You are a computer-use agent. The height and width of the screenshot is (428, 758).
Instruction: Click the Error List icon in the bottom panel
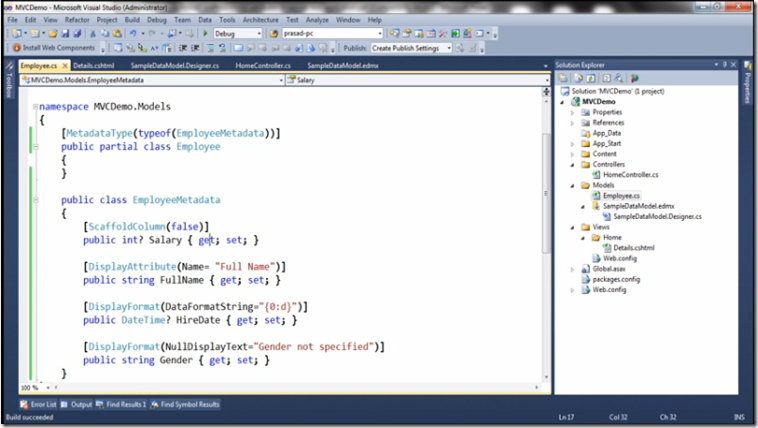(24, 404)
